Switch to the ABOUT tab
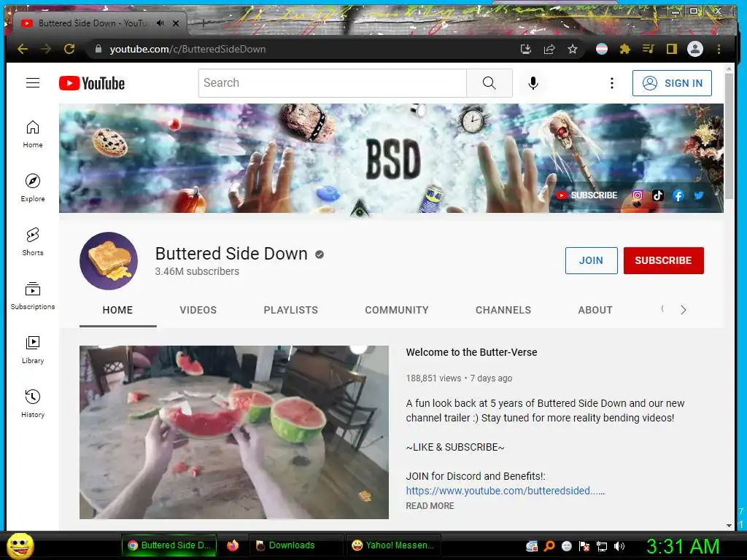This screenshot has width=747, height=560. [595, 310]
